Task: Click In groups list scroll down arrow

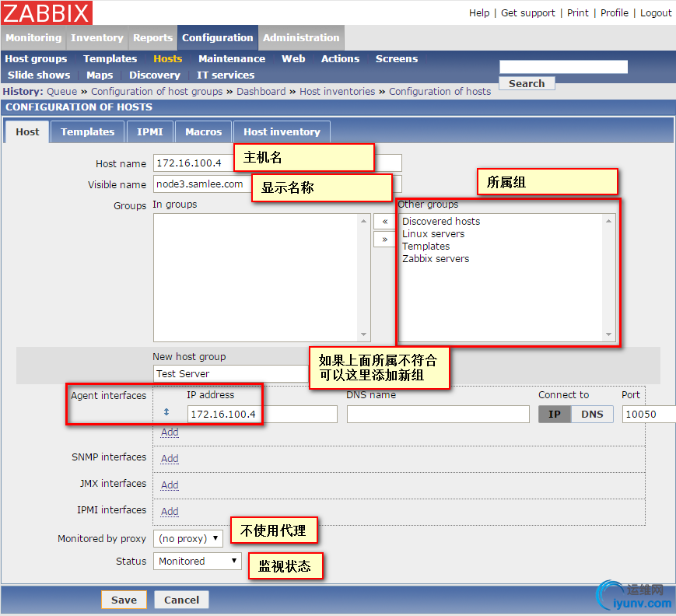Action: pyautogui.click(x=363, y=334)
